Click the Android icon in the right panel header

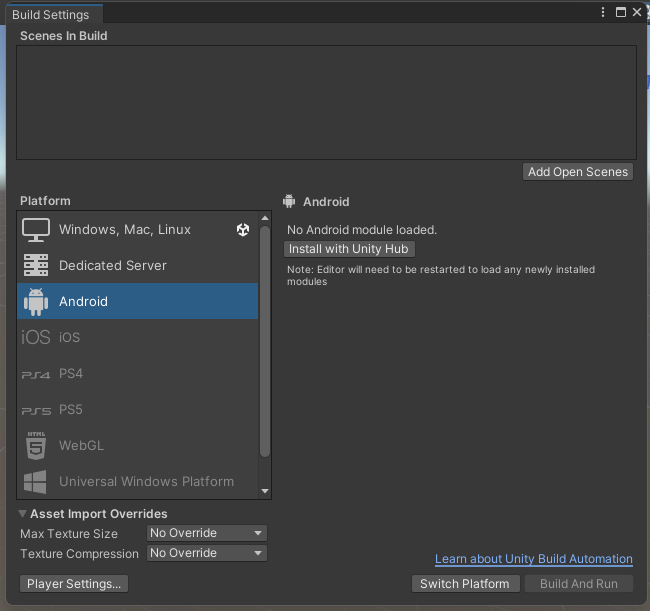point(289,201)
